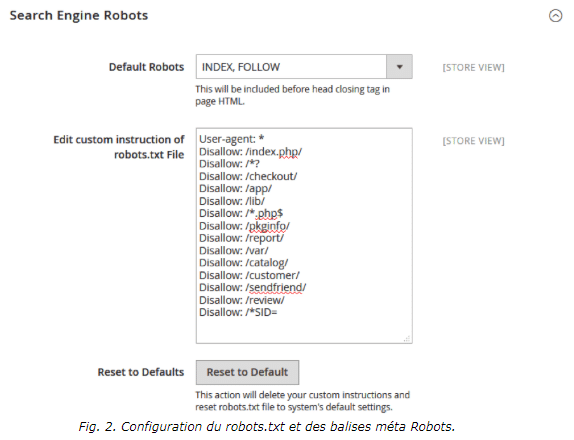Image resolution: width=574 pixels, height=440 pixels.
Task: Select the INDEX, FOLLOW combo box
Action: coord(304,67)
